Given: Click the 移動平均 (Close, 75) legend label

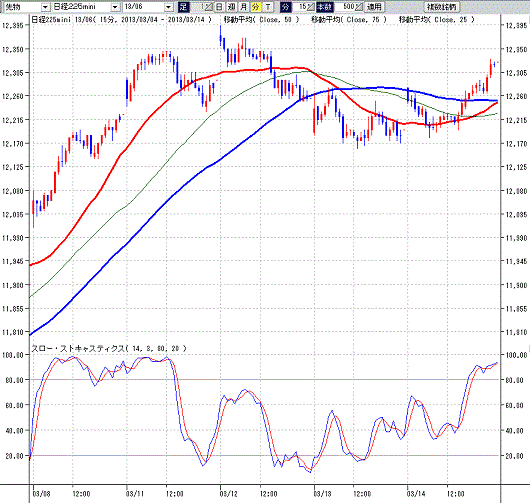Looking at the screenshot, I should point(349,20).
